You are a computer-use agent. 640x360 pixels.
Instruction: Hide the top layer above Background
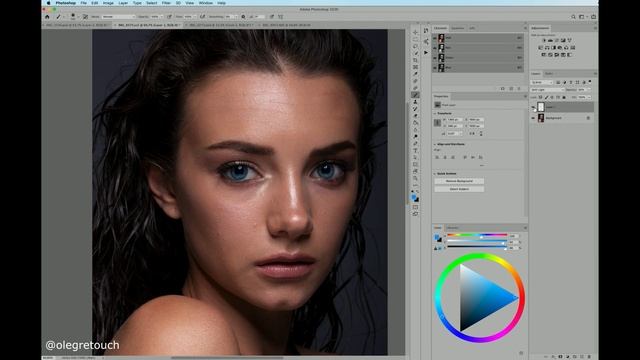point(533,107)
